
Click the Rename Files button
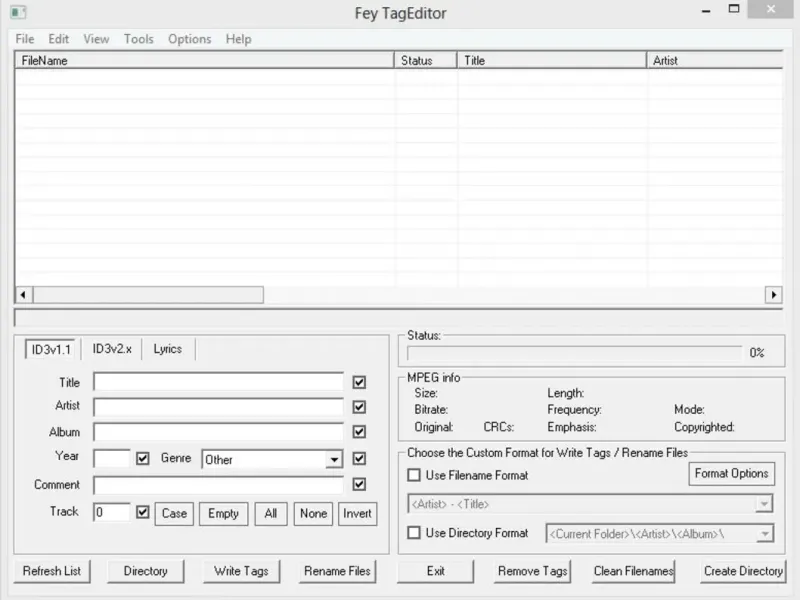tap(337, 571)
